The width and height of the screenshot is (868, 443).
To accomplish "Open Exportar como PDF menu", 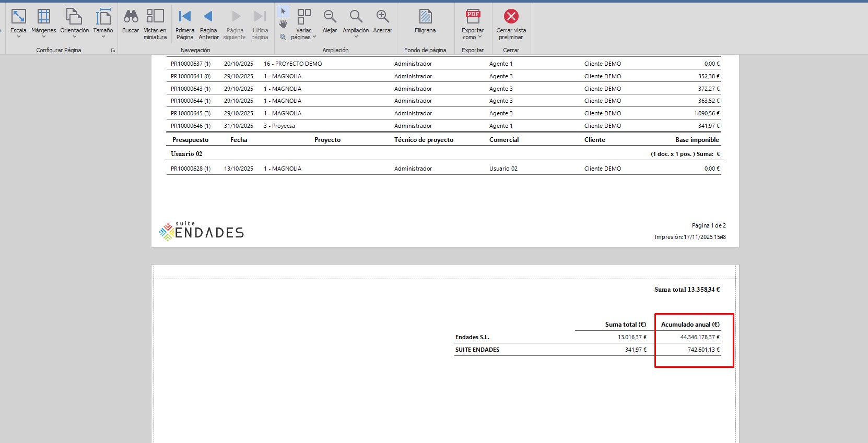I will pos(473,23).
